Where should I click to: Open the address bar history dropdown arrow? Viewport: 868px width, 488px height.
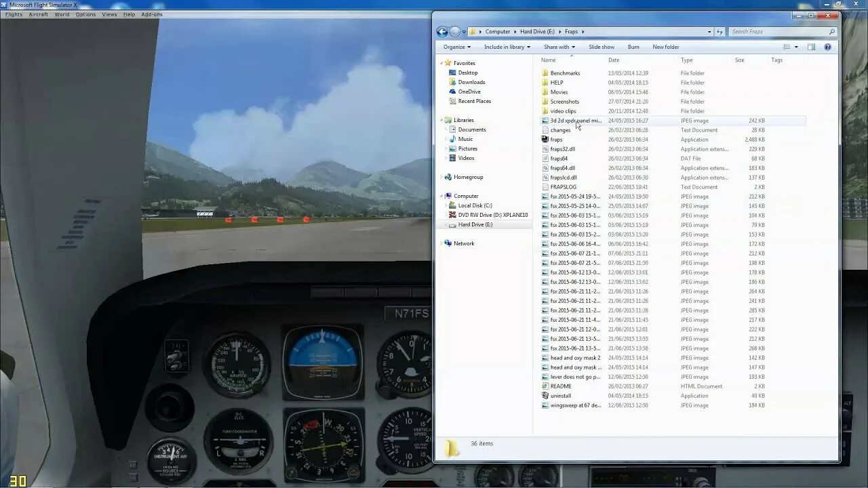[x=709, y=32]
